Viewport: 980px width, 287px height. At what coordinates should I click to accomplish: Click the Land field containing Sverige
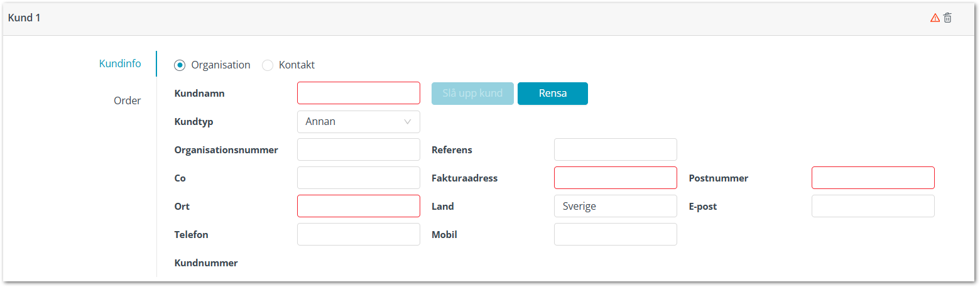616,206
